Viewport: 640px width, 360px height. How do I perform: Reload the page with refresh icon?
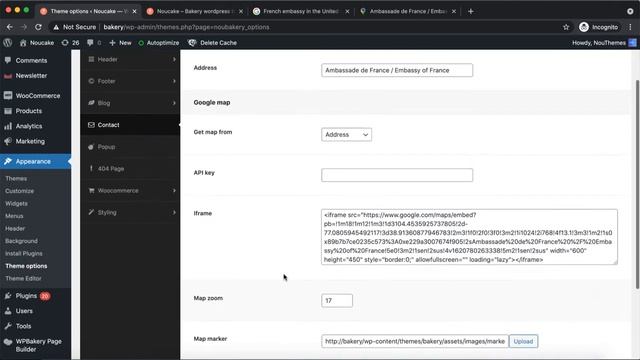(x=38, y=27)
